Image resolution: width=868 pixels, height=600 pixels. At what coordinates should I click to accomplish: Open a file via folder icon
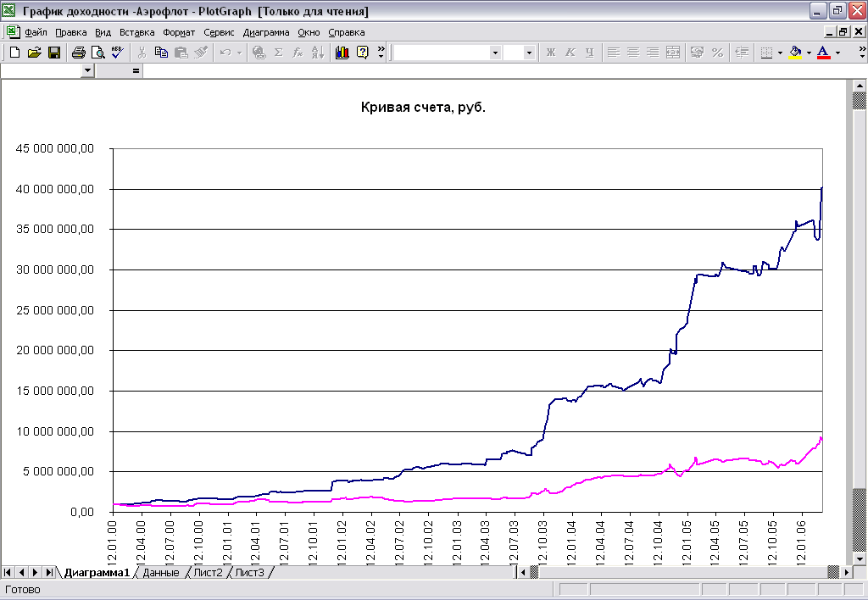34,53
